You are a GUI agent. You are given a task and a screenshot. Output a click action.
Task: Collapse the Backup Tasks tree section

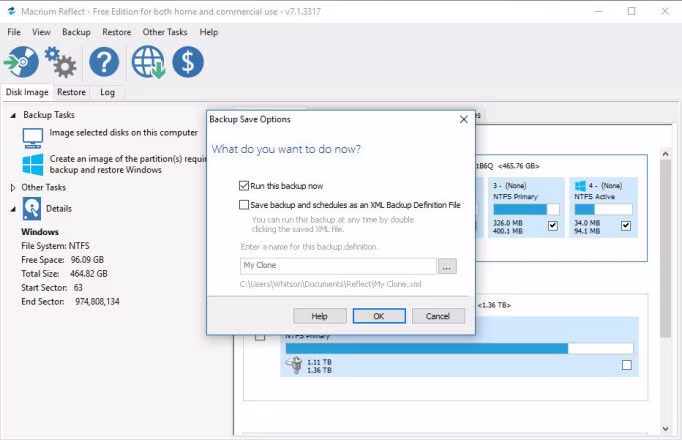pyautogui.click(x=13, y=115)
